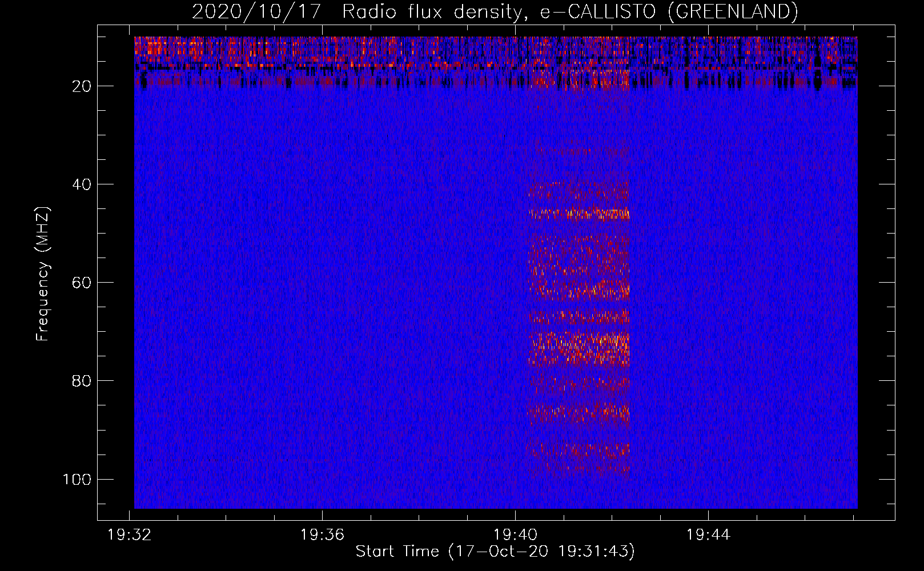
Task: Click the 19:40 time tick label
Action: click(x=516, y=535)
